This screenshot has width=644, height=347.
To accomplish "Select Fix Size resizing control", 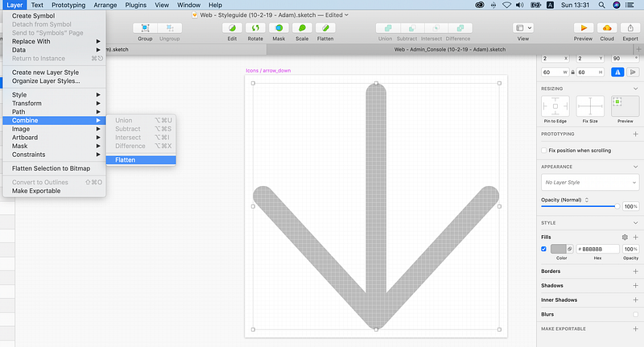I will [x=590, y=106].
